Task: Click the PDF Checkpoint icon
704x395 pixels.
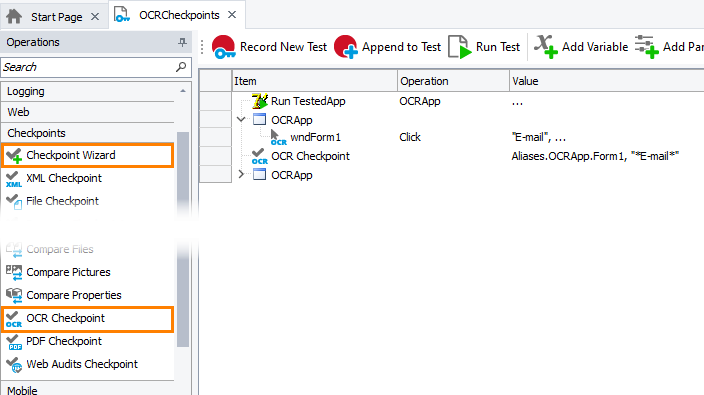Action: click(x=14, y=342)
